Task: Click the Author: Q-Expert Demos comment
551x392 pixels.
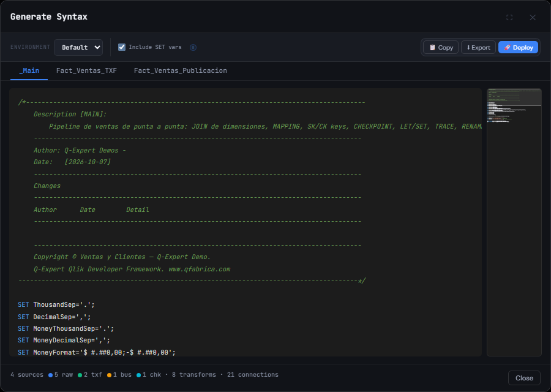Action: [80, 151]
